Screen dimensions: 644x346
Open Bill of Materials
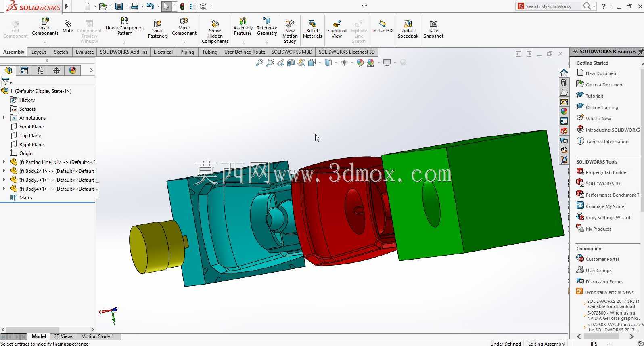[x=312, y=29]
